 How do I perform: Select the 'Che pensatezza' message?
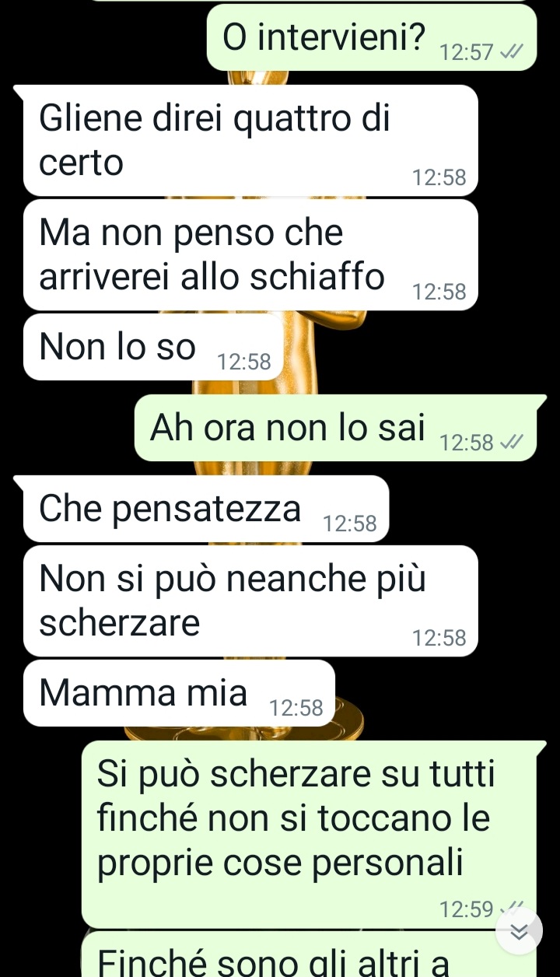pos(206,509)
